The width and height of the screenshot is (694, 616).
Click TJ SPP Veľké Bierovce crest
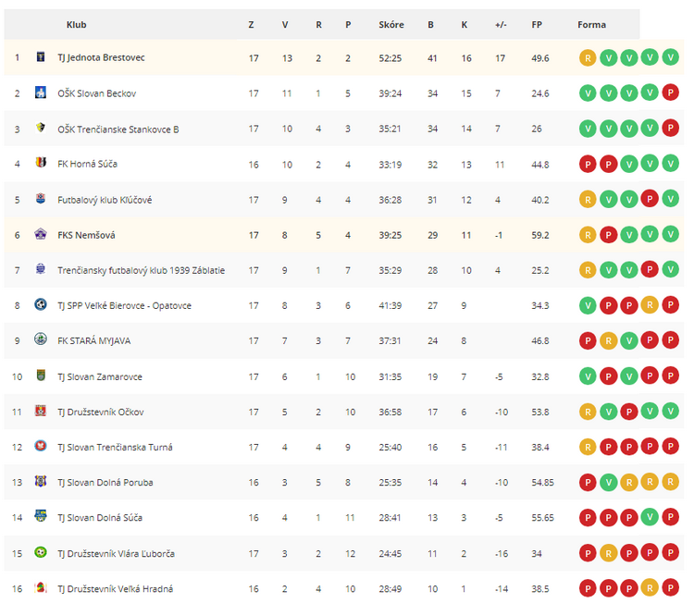(x=41, y=304)
